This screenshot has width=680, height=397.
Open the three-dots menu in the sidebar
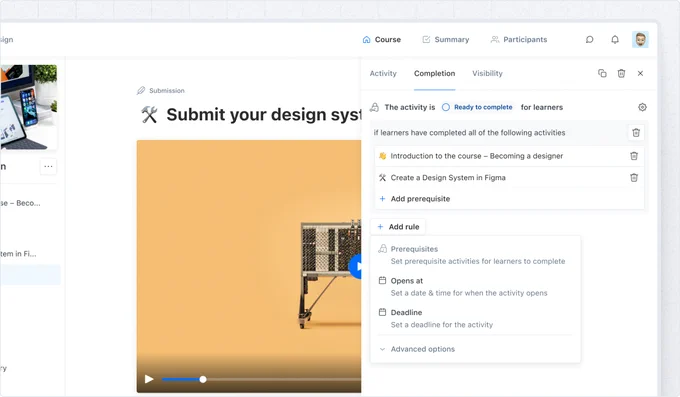(x=48, y=167)
